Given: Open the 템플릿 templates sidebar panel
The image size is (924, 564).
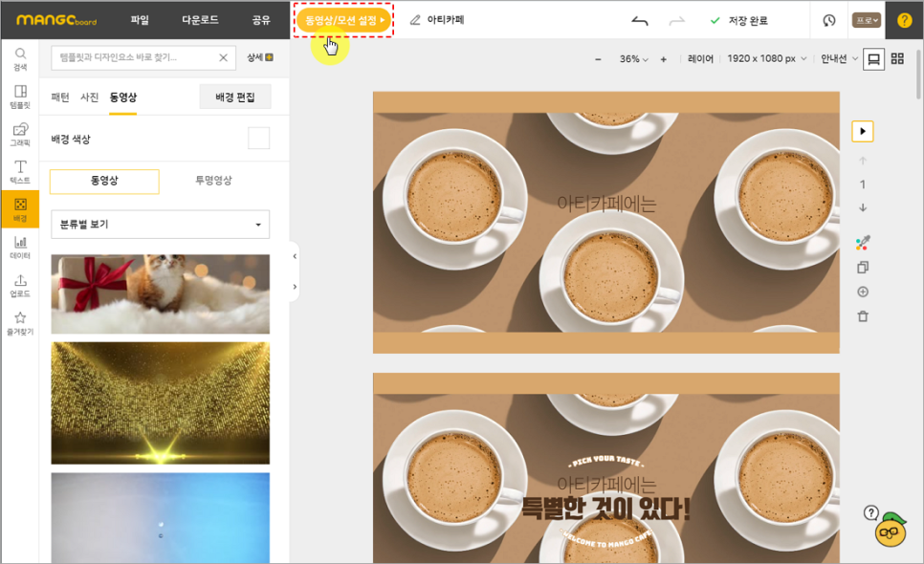Looking at the screenshot, I should (x=20, y=97).
